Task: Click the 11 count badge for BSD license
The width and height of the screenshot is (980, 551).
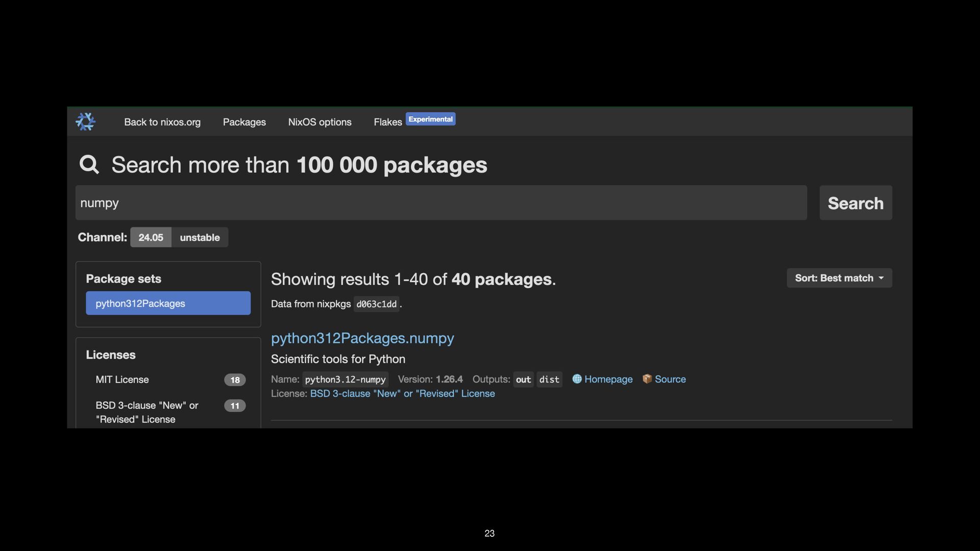Action: pos(235,406)
